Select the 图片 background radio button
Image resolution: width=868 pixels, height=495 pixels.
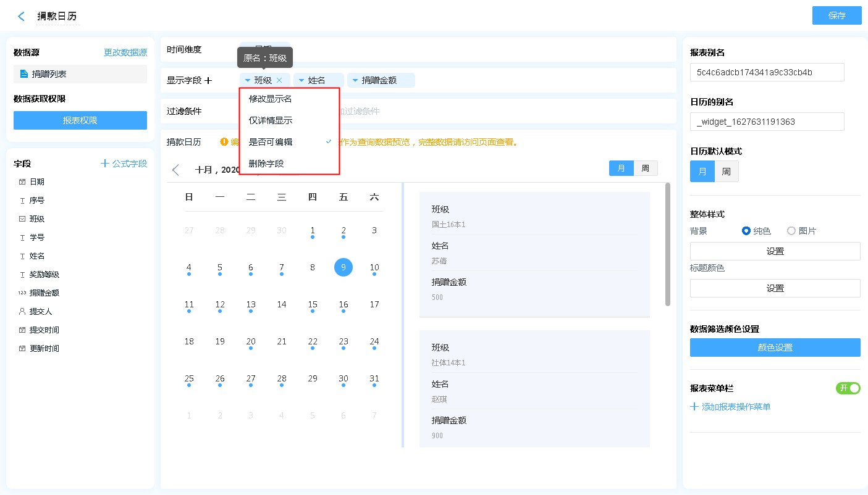(x=791, y=231)
